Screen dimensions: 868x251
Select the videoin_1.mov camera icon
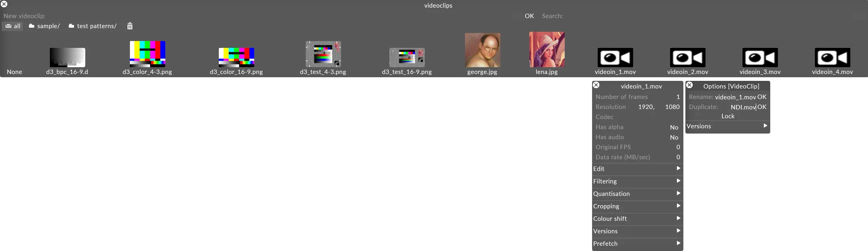(x=615, y=58)
